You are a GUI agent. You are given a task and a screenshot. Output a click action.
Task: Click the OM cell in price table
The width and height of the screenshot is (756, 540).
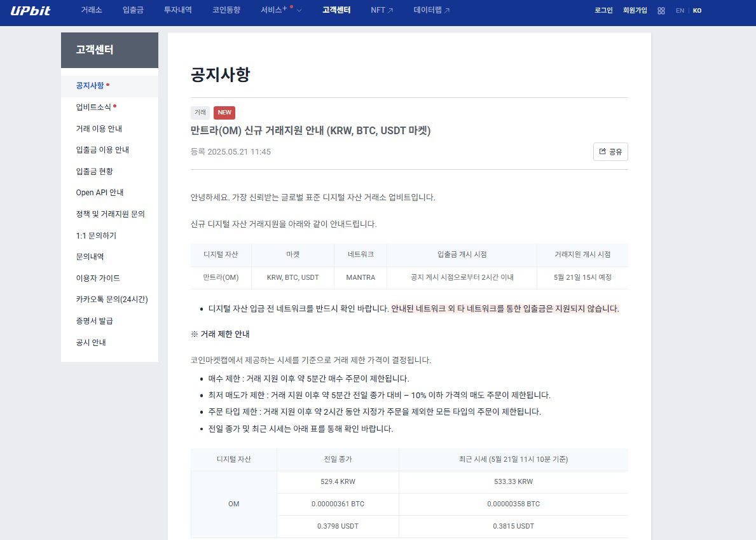click(x=234, y=504)
